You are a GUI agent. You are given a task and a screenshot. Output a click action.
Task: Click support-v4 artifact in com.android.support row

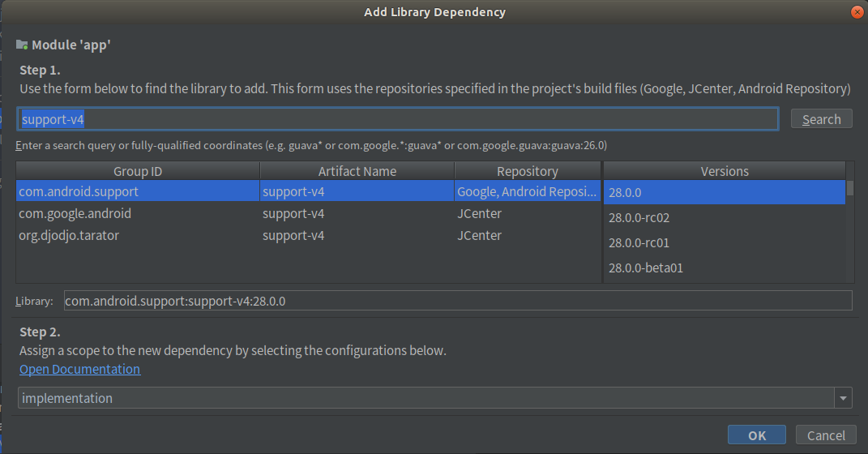(x=357, y=191)
